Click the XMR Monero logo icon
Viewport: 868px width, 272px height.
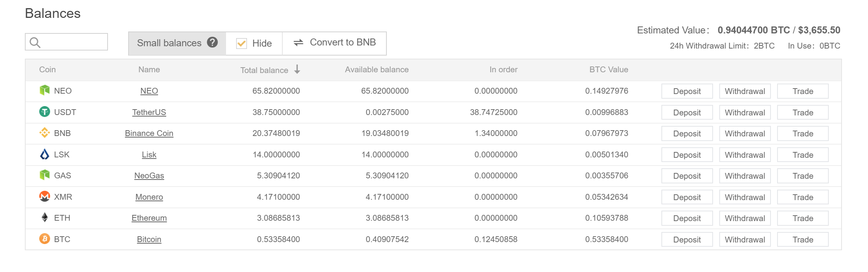(45, 197)
